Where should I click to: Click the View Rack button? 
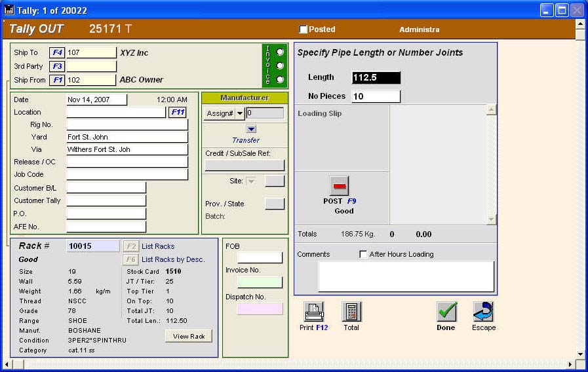click(x=189, y=336)
